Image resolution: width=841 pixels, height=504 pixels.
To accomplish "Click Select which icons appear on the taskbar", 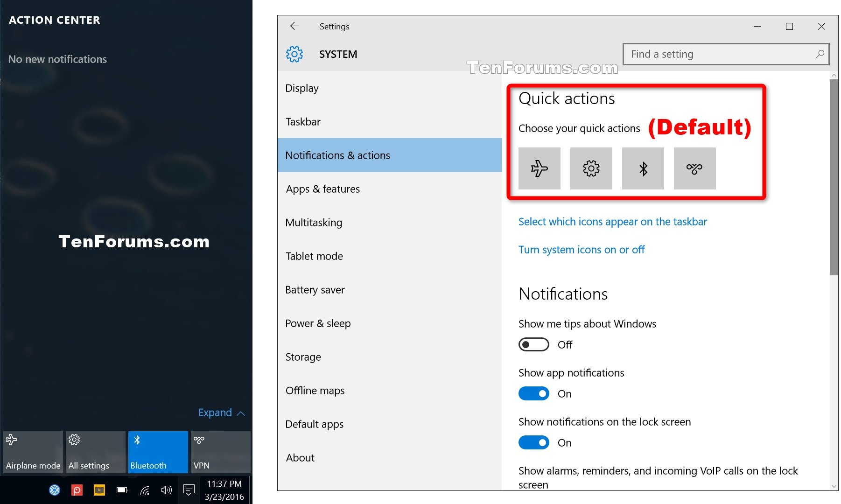I will (613, 222).
